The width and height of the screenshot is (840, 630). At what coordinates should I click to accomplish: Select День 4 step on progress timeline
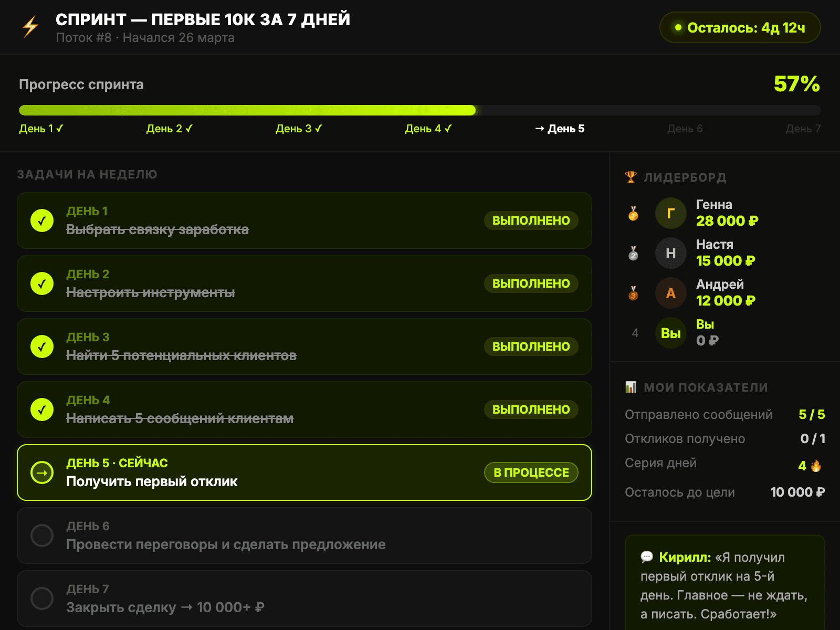tap(428, 129)
